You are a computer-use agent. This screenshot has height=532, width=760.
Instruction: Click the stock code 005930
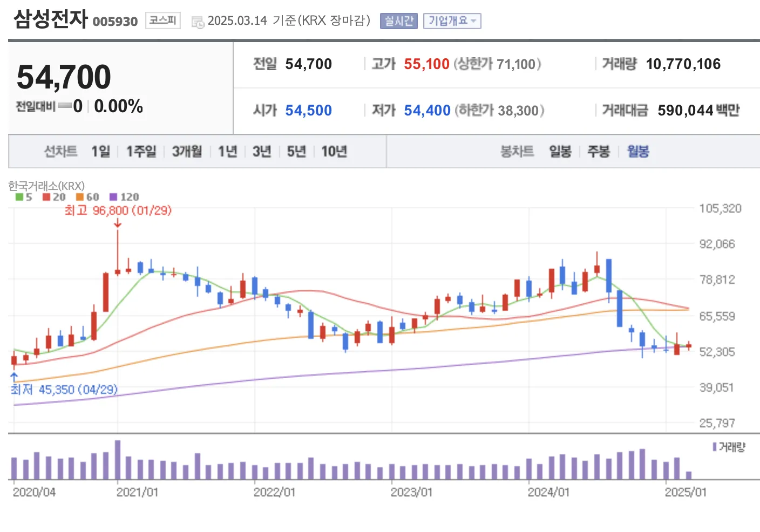(115, 22)
